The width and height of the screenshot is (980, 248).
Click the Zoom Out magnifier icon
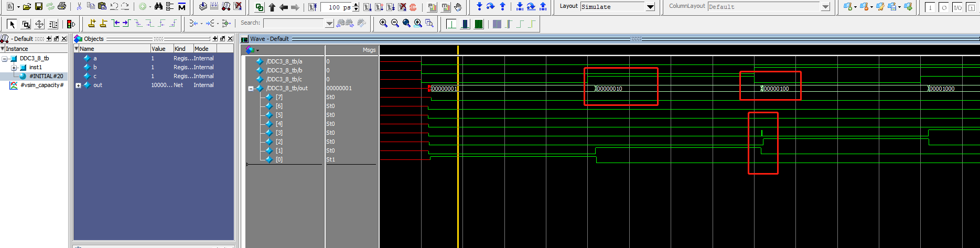coord(395,23)
